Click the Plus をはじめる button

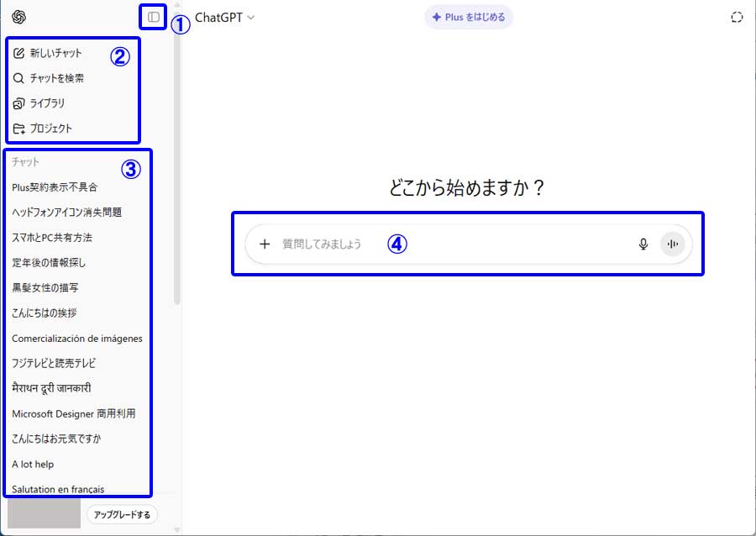coord(469,17)
